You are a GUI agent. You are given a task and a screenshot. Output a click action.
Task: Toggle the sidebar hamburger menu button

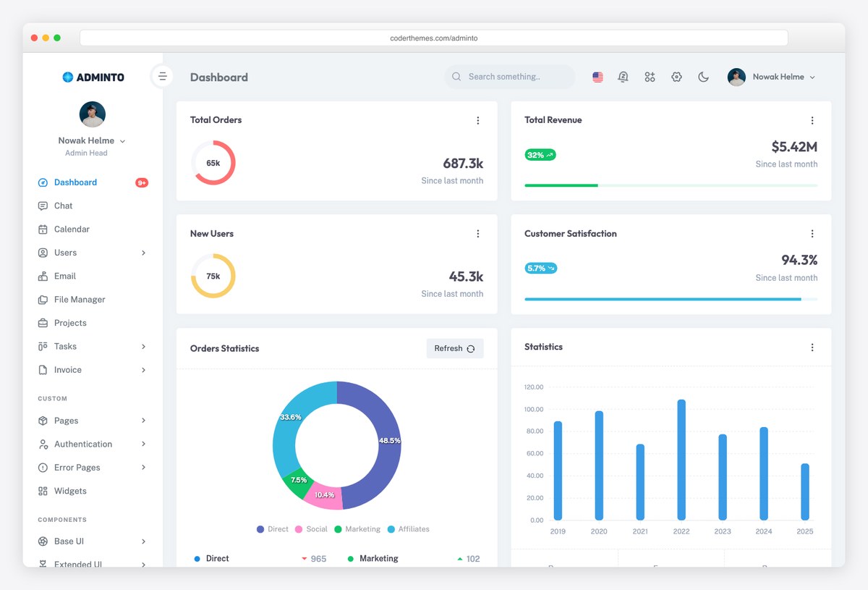[x=162, y=76]
